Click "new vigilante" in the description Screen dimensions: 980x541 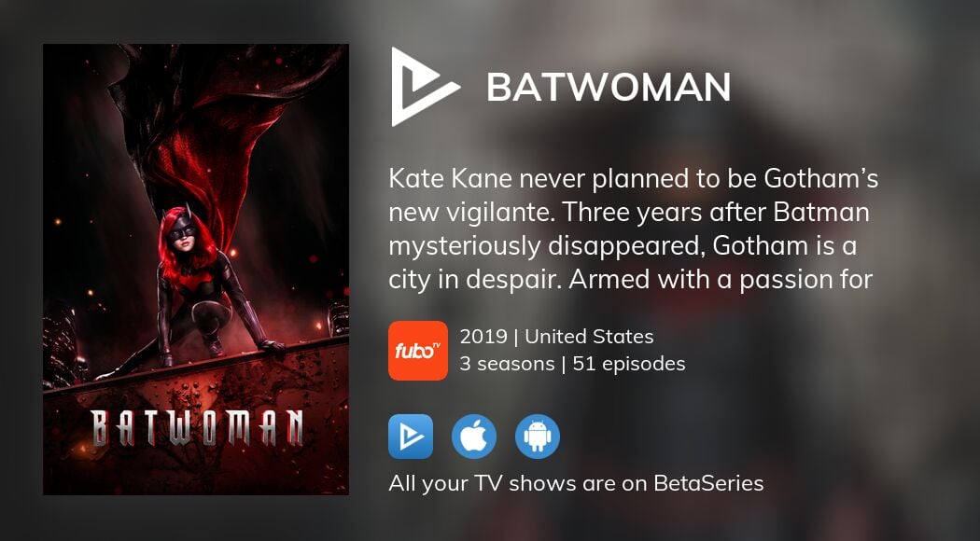(x=470, y=213)
